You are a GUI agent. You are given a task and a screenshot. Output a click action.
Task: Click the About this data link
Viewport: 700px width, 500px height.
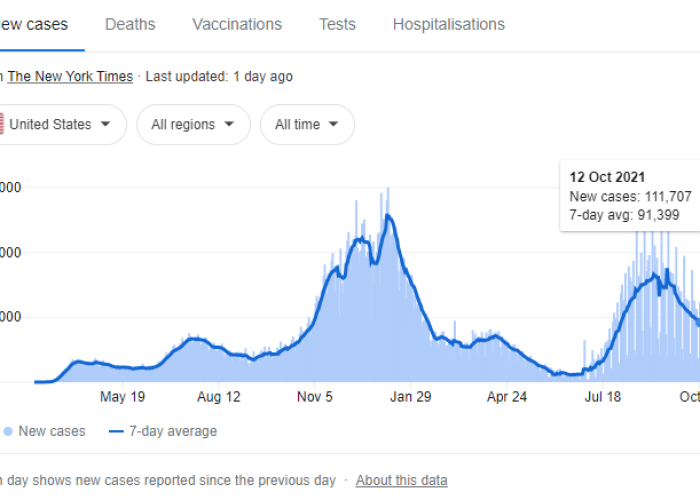click(401, 480)
